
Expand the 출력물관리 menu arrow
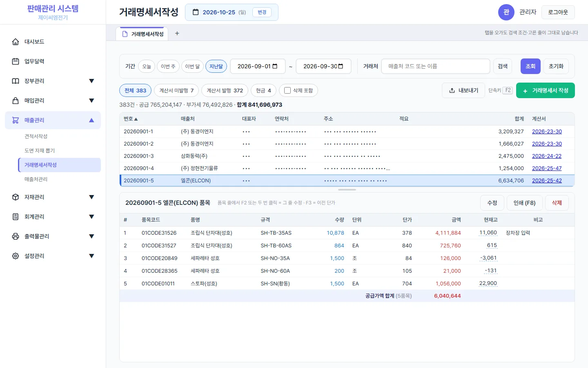(91, 236)
